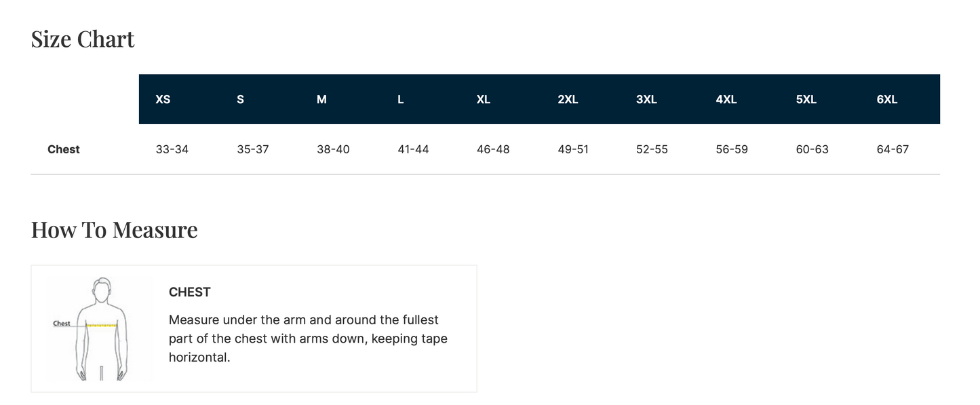Click the 4XL size column header
Image resolution: width=980 pixels, height=405 pixels.
[726, 100]
